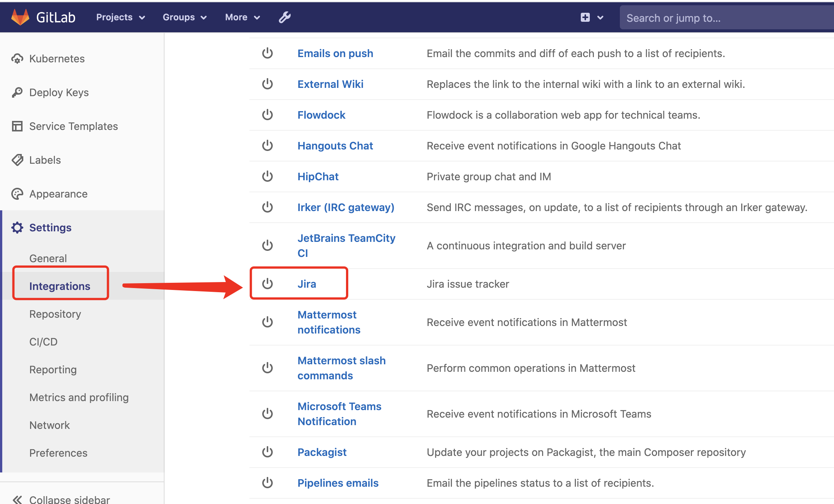
Task: Click the Settings sidebar heading
Action: click(x=50, y=228)
